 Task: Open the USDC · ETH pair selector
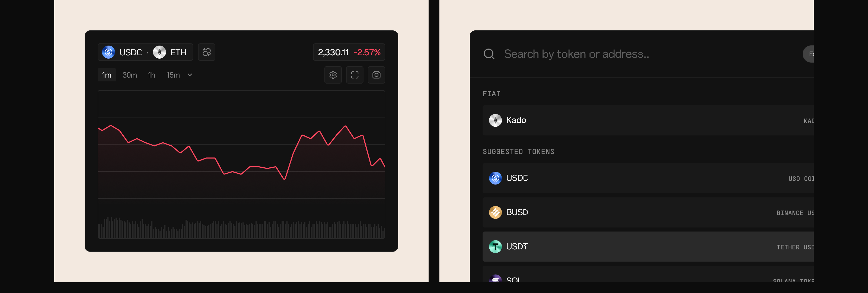click(145, 52)
